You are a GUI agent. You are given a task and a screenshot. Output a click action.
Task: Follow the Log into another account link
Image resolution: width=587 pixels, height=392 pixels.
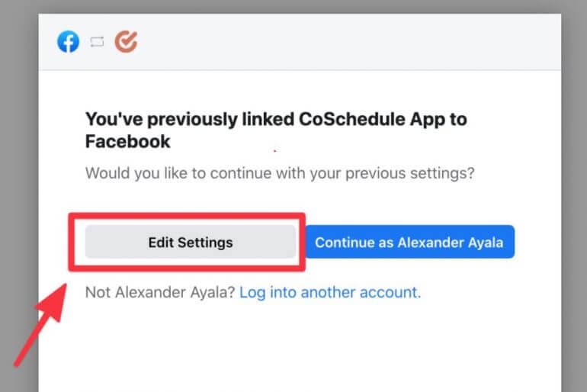point(330,292)
